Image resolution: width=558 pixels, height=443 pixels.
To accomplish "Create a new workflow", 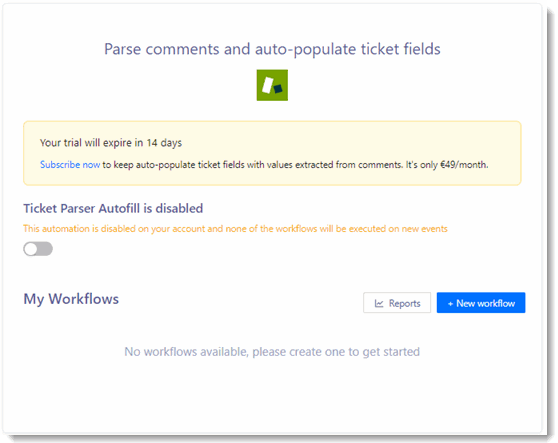I will click(x=481, y=303).
